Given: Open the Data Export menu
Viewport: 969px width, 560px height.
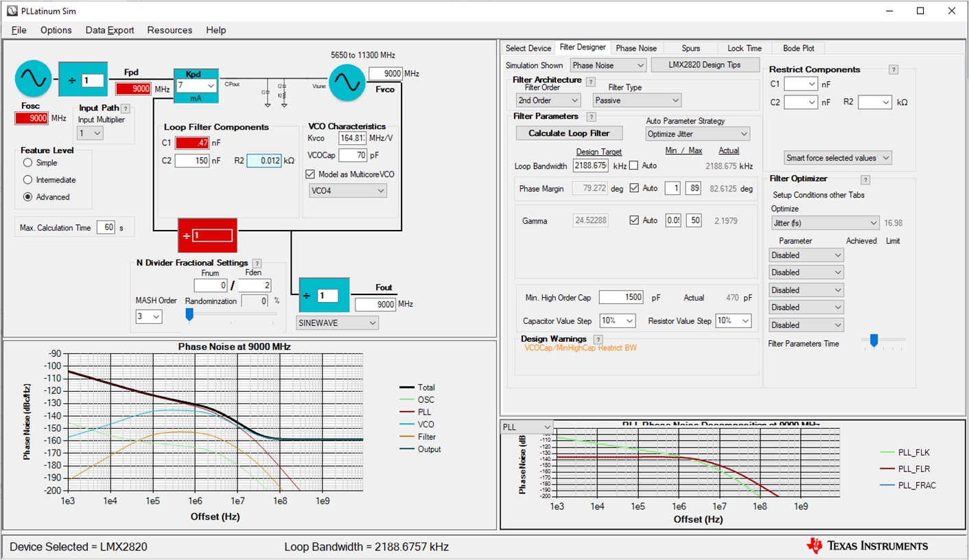Looking at the screenshot, I should [x=110, y=30].
